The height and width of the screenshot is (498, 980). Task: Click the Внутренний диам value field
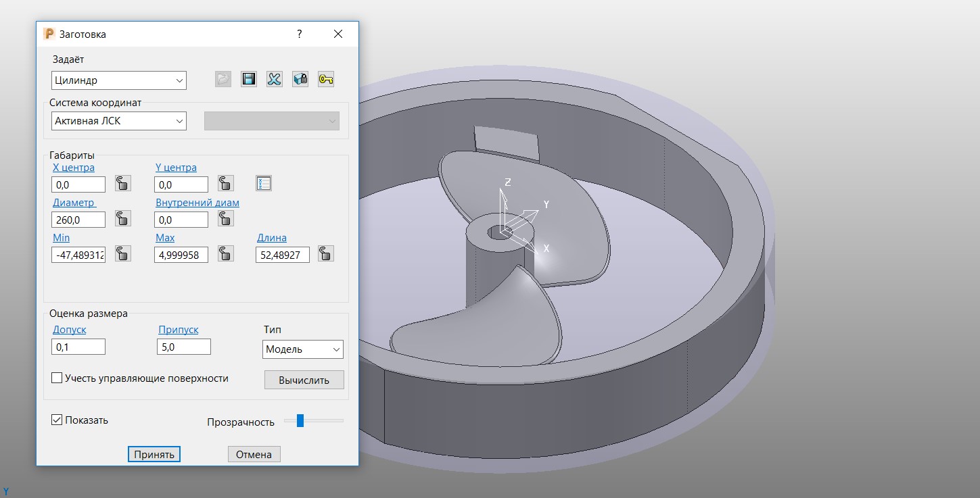tap(181, 220)
